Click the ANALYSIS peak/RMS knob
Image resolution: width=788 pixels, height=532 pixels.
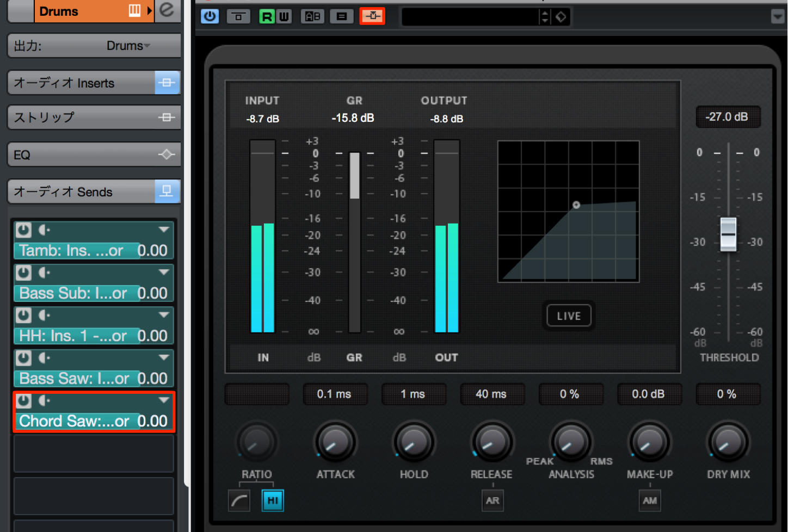click(571, 442)
